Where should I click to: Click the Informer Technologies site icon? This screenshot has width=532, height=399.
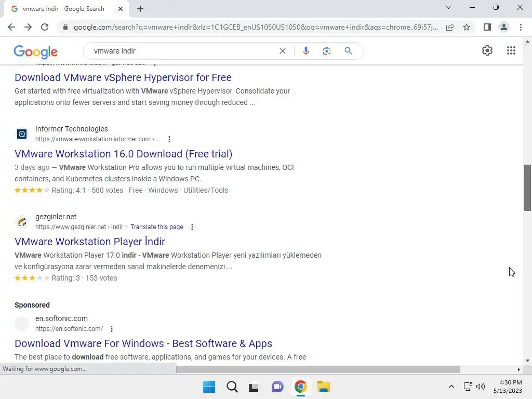[x=22, y=134]
